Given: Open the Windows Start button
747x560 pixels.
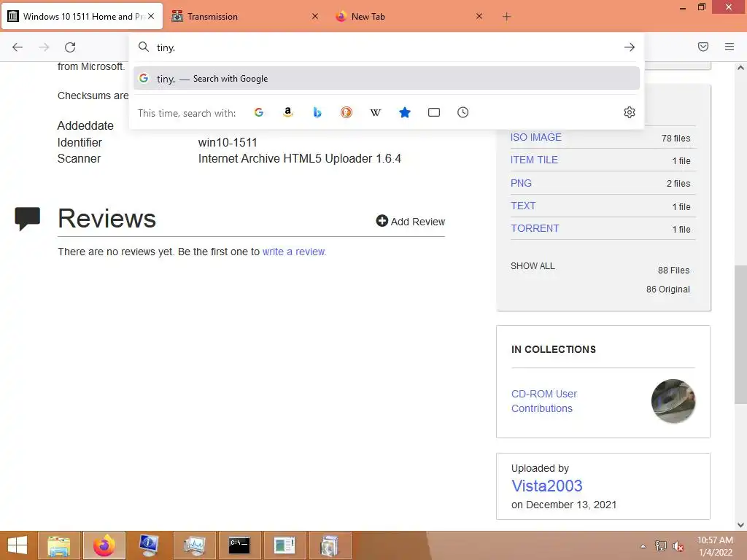Looking at the screenshot, I should [18, 545].
